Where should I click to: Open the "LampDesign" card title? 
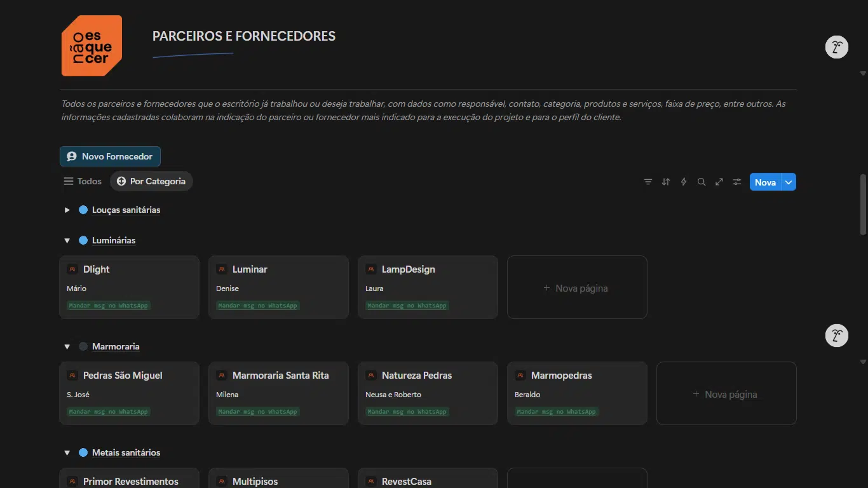point(409,269)
